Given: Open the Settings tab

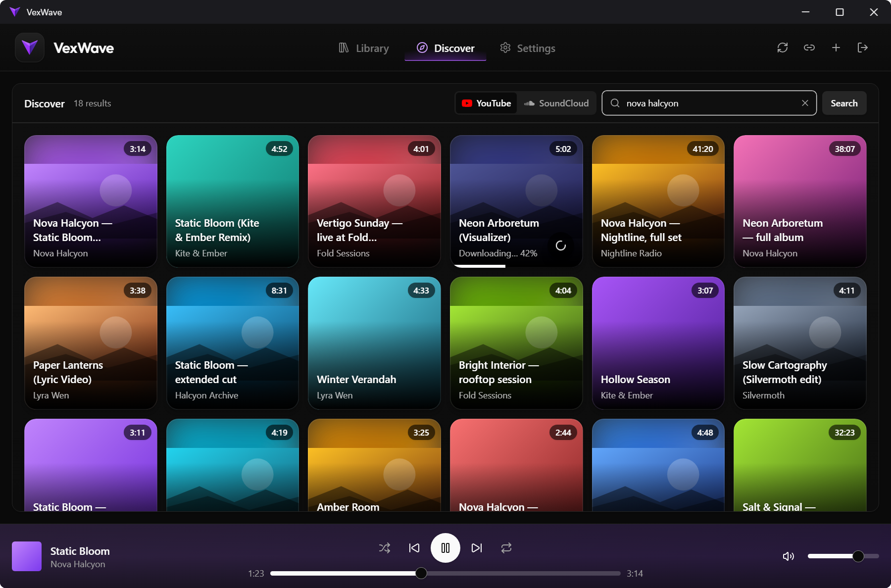Looking at the screenshot, I should coord(528,48).
